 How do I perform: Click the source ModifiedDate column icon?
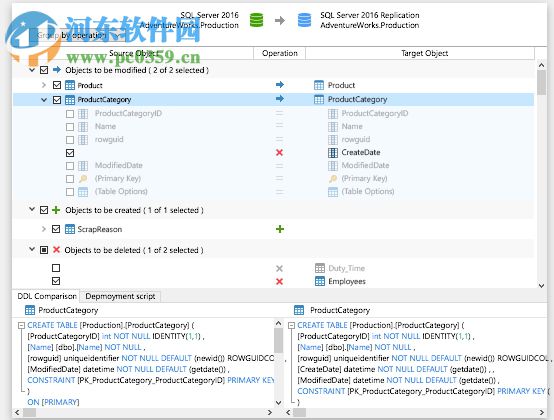click(83, 166)
